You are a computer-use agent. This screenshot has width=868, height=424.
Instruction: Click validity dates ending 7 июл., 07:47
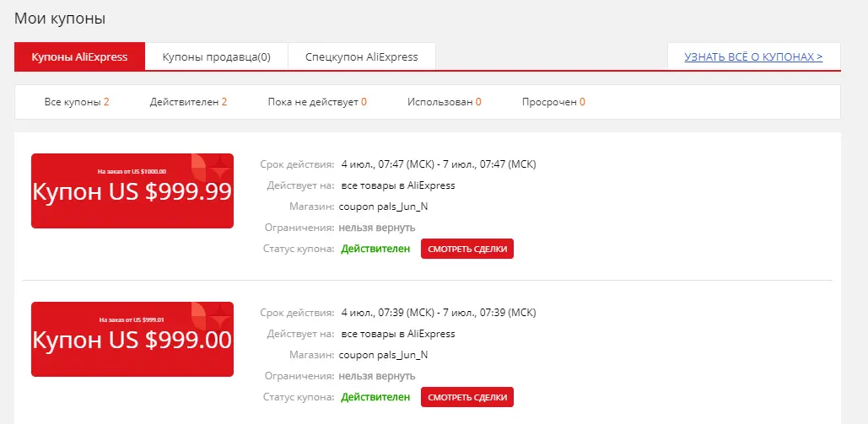tap(439, 164)
